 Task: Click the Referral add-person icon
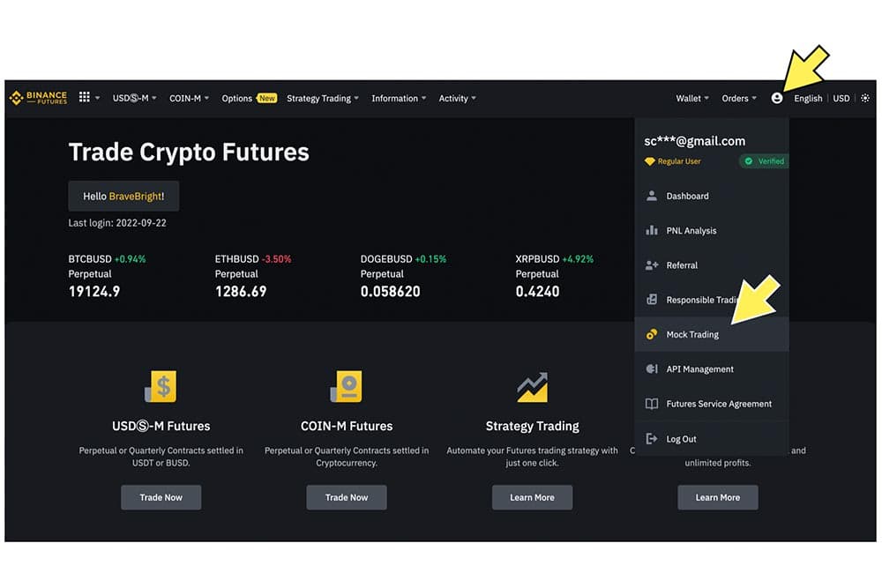click(x=652, y=264)
